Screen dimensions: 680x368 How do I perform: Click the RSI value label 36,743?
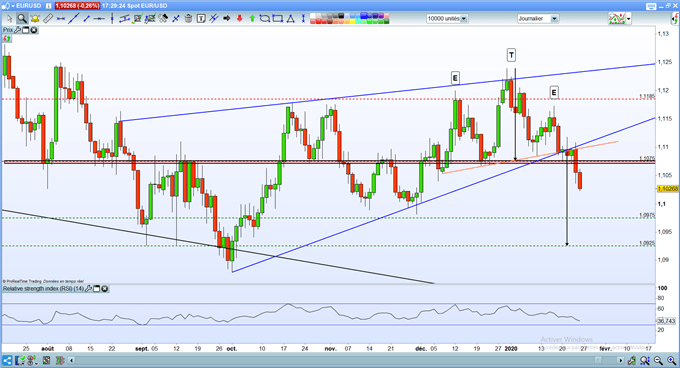click(666, 321)
